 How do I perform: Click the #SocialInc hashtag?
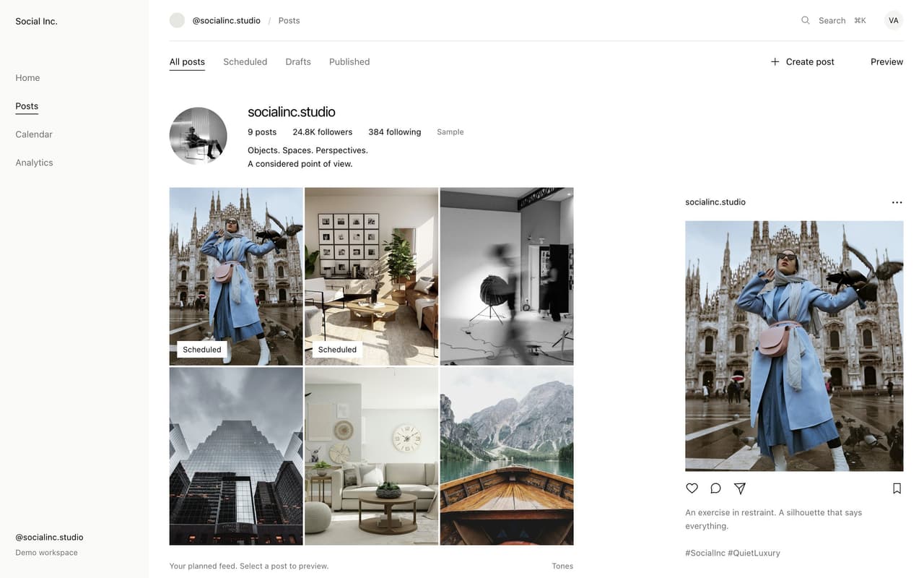pyautogui.click(x=705, y=553)
